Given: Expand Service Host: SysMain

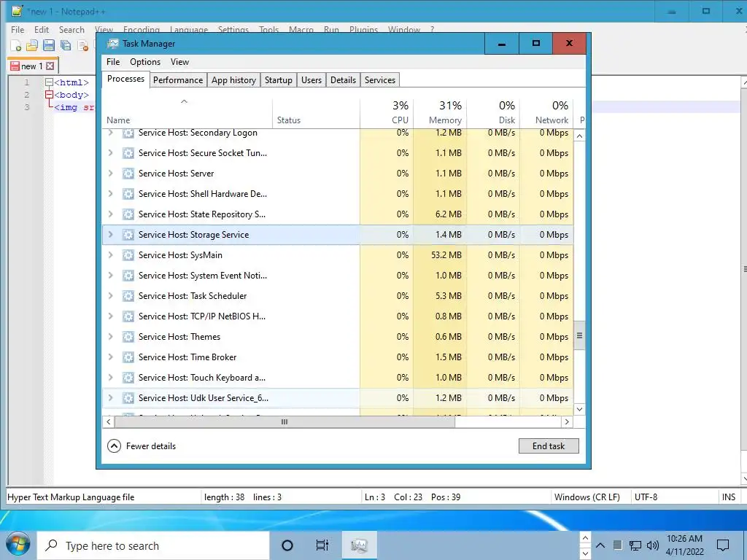Looking at the screenshot, I should pos(111,254).
